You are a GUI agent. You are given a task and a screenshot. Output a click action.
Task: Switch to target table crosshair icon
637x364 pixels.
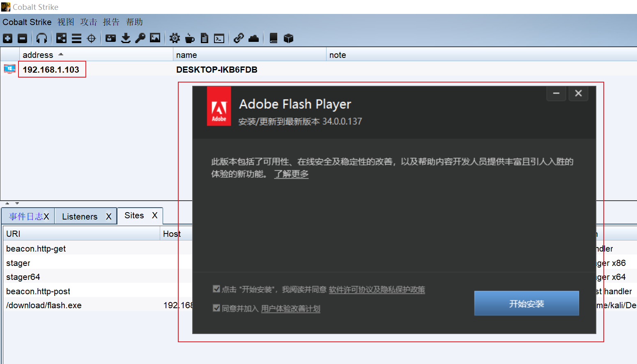tap(92, 39)
